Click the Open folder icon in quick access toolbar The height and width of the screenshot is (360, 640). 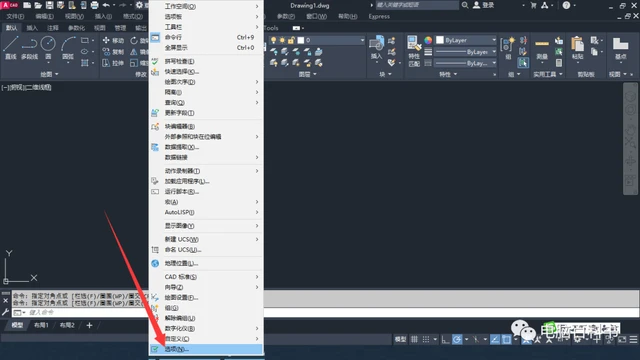[38, 5]
